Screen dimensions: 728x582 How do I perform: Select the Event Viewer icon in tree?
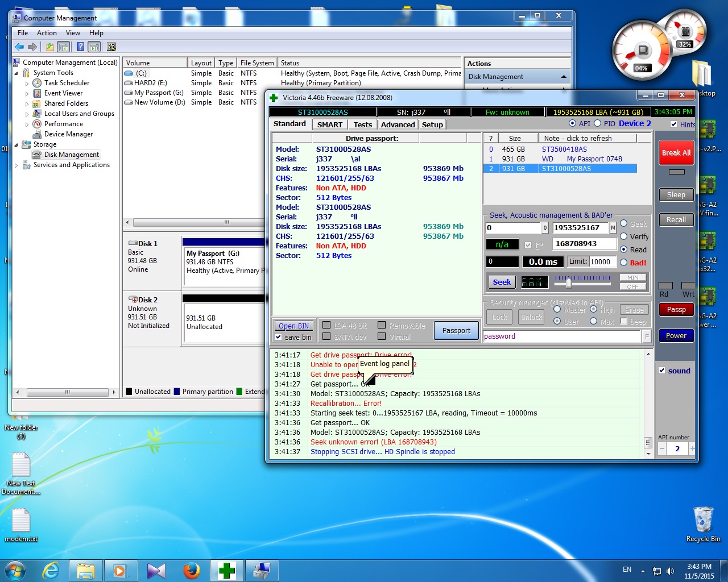[x=37, y=93]
